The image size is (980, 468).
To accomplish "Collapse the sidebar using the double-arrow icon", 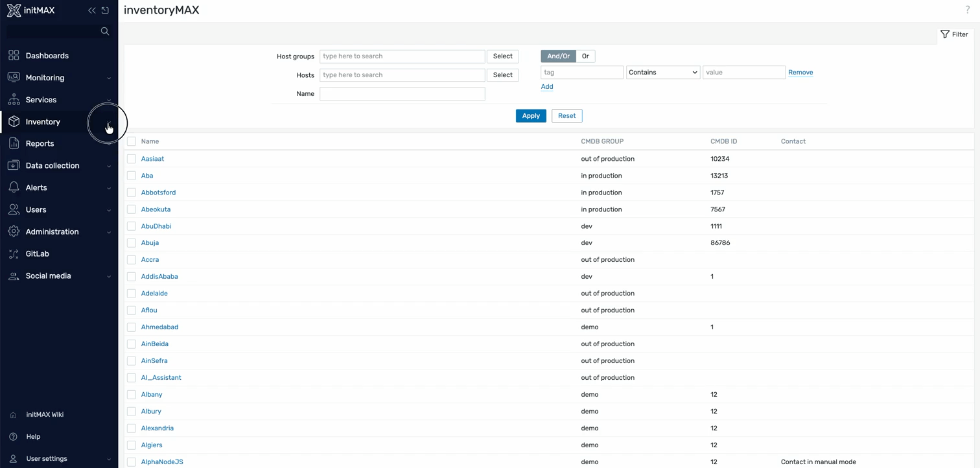I will point(91,10).
